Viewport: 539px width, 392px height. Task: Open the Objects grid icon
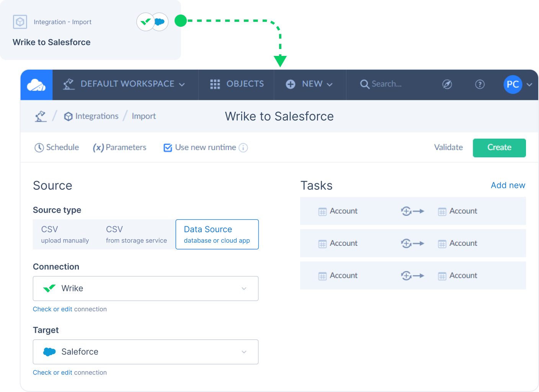pos(215,84)
